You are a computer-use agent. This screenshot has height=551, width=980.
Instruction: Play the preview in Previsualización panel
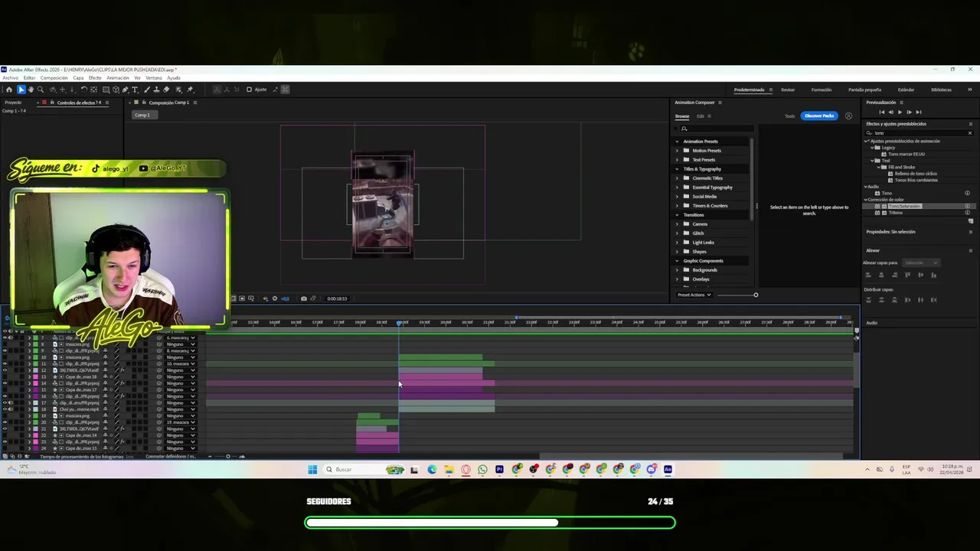pyautogui.click(x=900, y=112)
